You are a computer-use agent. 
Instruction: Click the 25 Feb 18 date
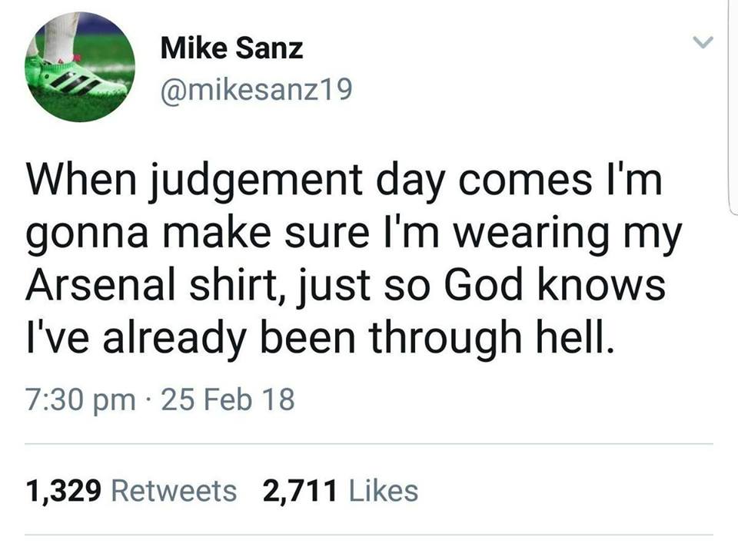[228, 399]
